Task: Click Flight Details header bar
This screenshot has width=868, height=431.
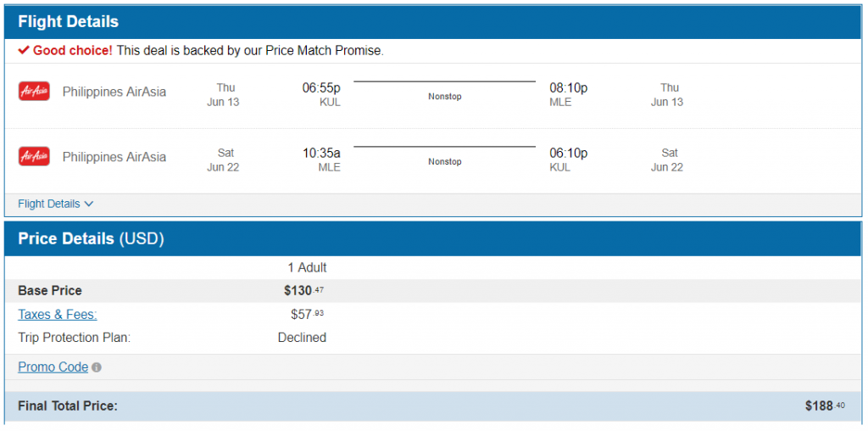Action: (x=432, y=21)
